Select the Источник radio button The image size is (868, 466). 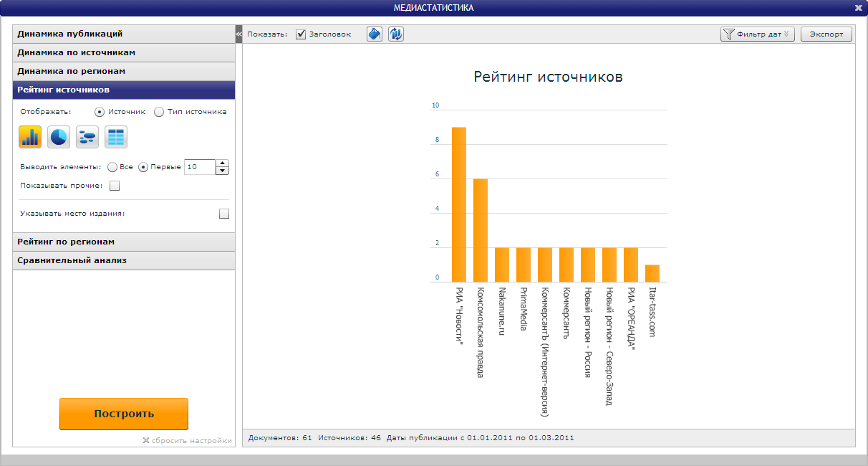pos(100,112)
